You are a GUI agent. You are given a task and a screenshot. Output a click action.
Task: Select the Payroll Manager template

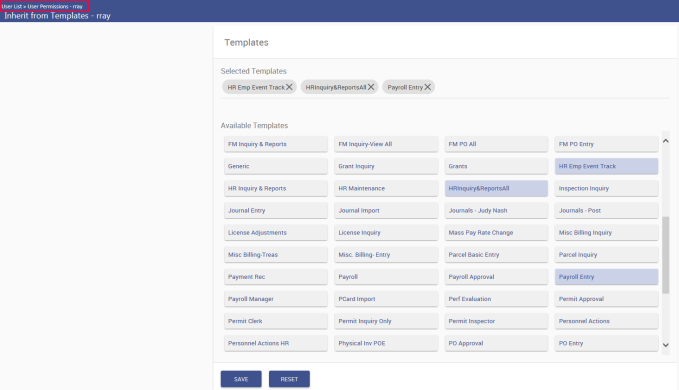click(276, 299)
